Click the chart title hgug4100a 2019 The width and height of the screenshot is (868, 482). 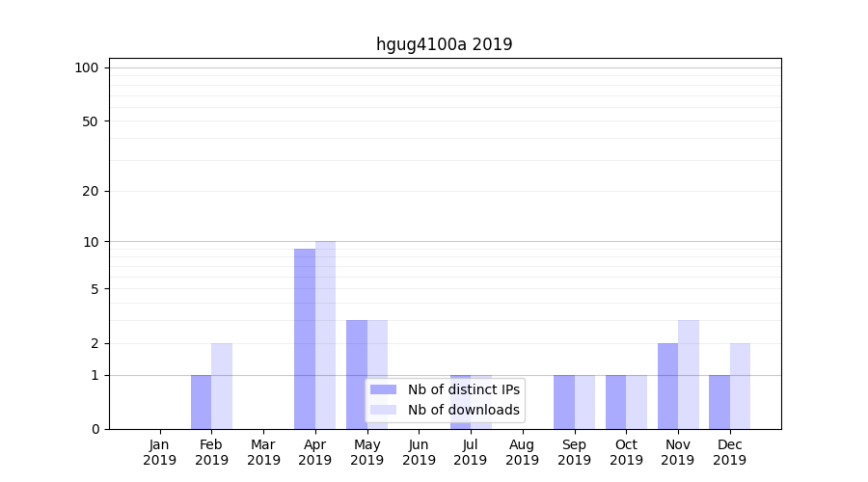[x=444, y=44]
